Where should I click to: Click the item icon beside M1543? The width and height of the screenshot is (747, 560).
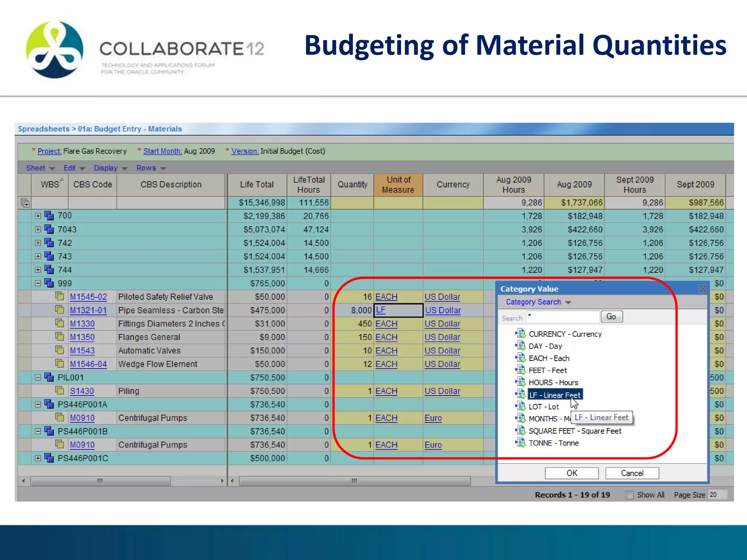(x=59, y=350)
